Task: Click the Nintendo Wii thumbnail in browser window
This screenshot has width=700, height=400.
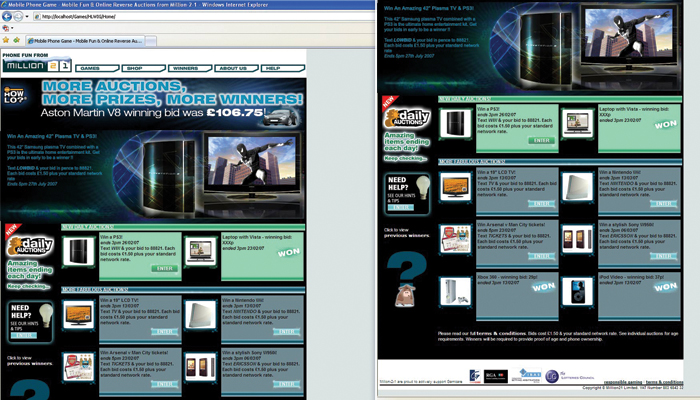Action: [x=201, y=314]
